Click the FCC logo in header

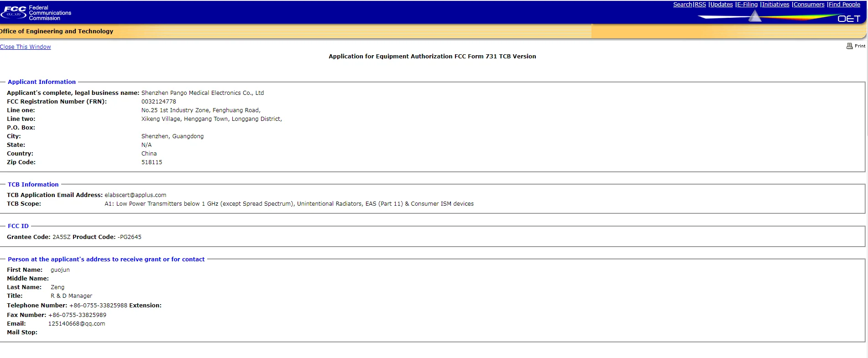point(14,12)
